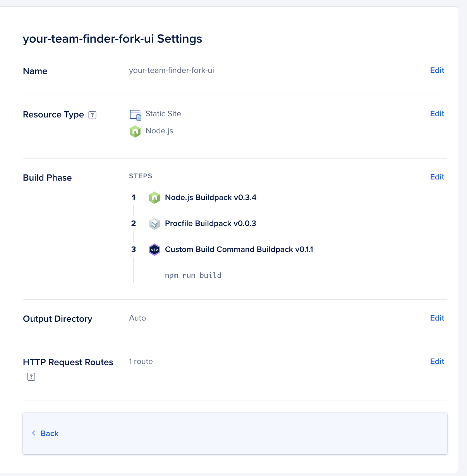Click the back chevron arrow icon

click(34, 433)
